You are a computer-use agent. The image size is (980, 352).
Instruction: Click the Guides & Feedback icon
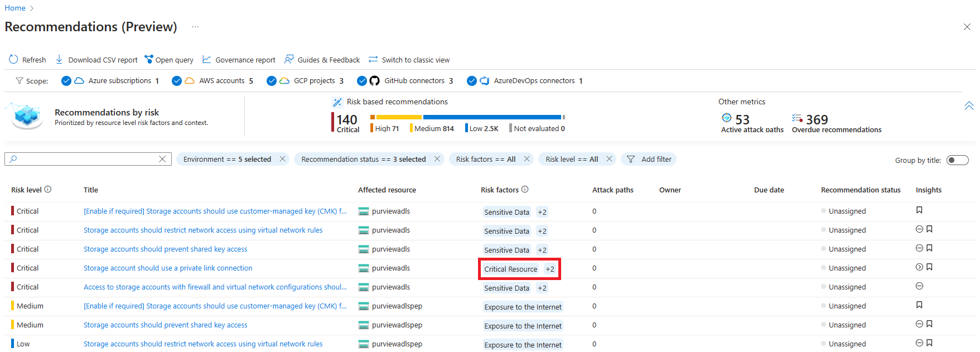[289, 60]
